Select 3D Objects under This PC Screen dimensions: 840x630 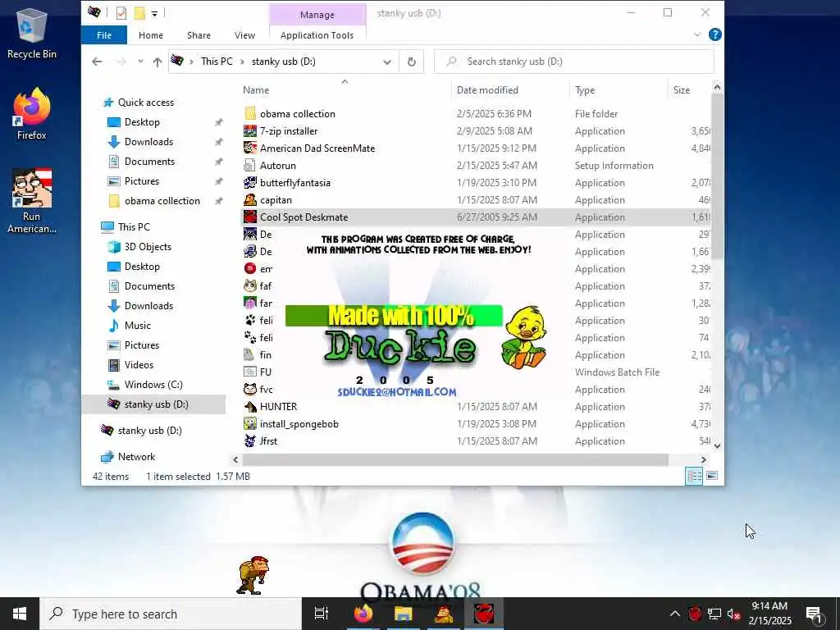[148, 247]
